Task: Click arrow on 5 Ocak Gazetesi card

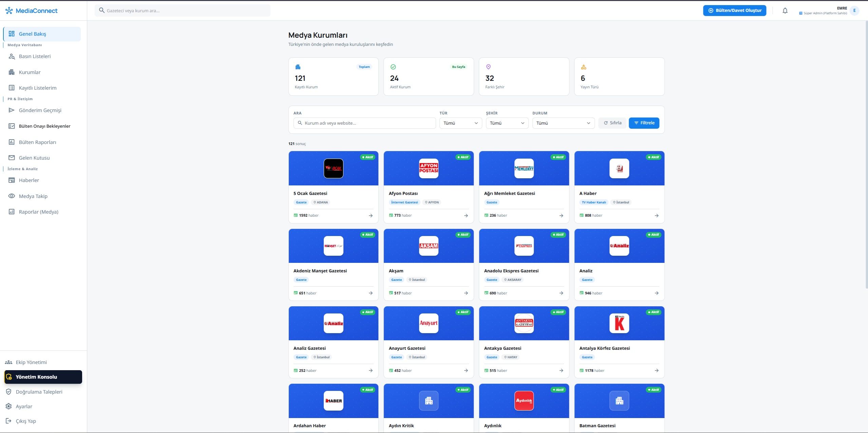Action: pyautogui.click(x=371, y=215)
